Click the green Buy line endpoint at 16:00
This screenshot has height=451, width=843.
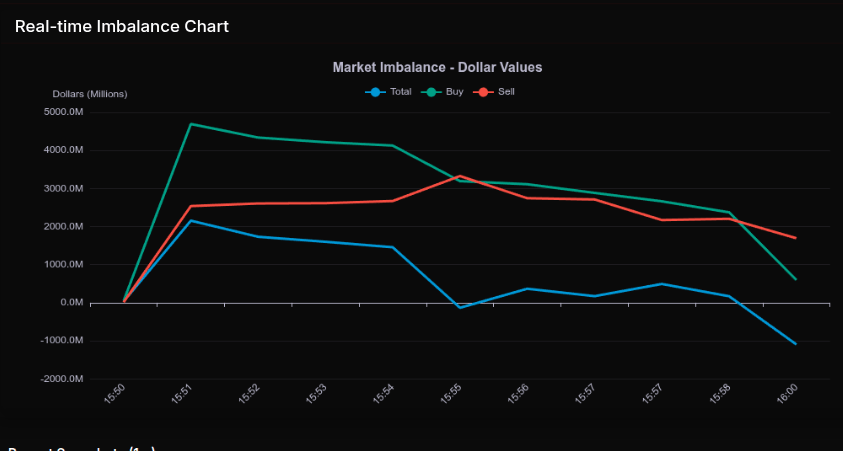click(x=796, y=279)
